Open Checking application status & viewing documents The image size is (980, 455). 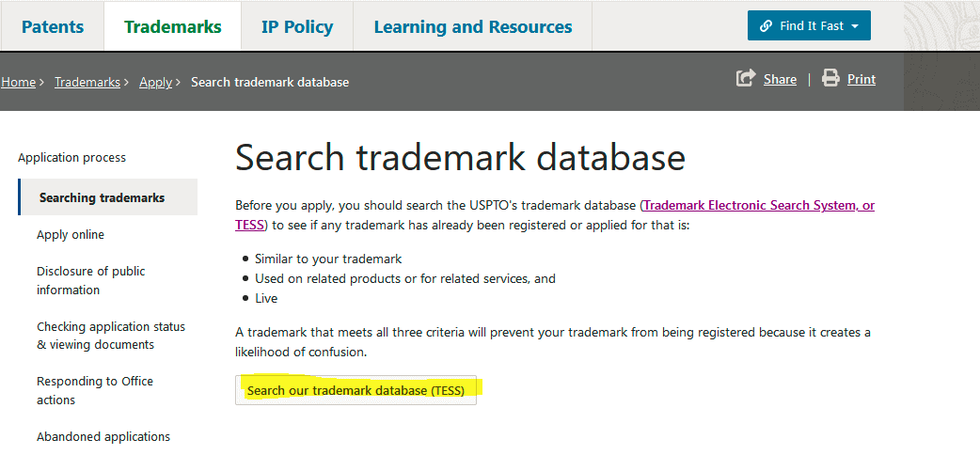[111, 336]
